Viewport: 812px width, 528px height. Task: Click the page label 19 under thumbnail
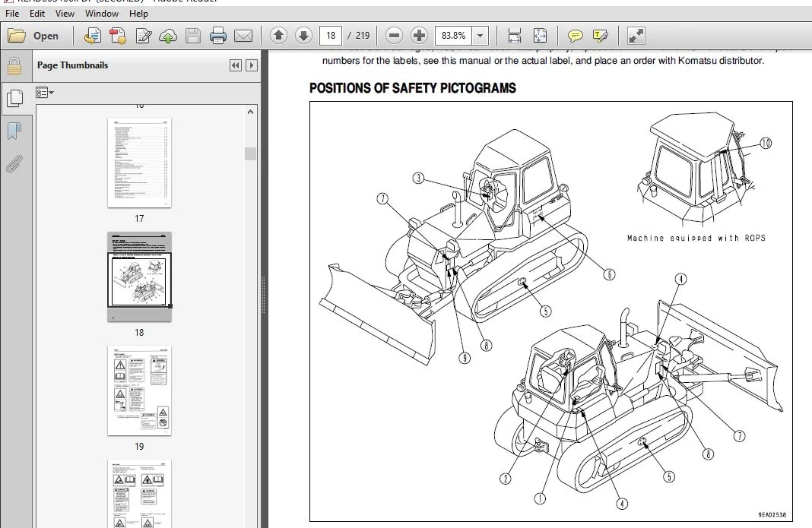139,446
